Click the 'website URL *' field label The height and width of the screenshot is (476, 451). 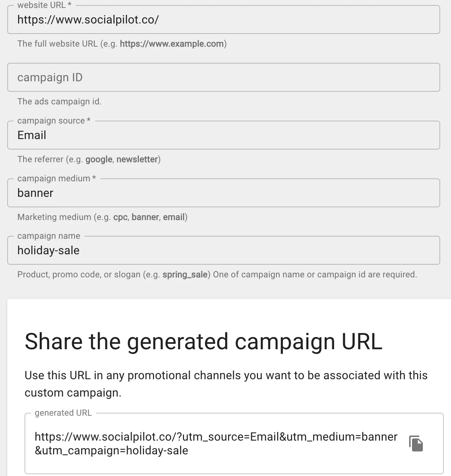tap(44, 5)
